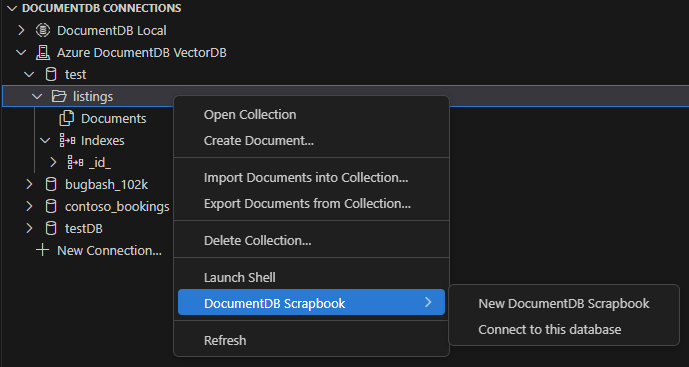The height and width of the screenshot is (367, 689).
Task: Expand the _id_ index chevron
Action: [x=53, y=162]
